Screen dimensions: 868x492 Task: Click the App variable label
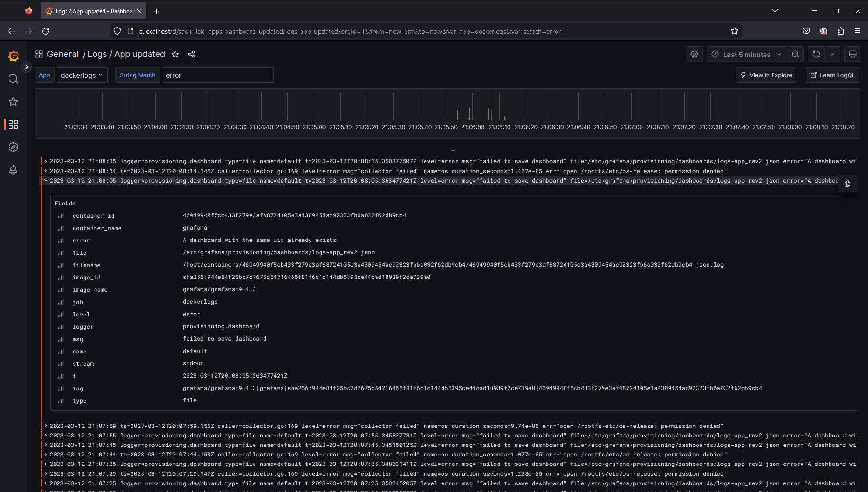(x=44, y=75)
